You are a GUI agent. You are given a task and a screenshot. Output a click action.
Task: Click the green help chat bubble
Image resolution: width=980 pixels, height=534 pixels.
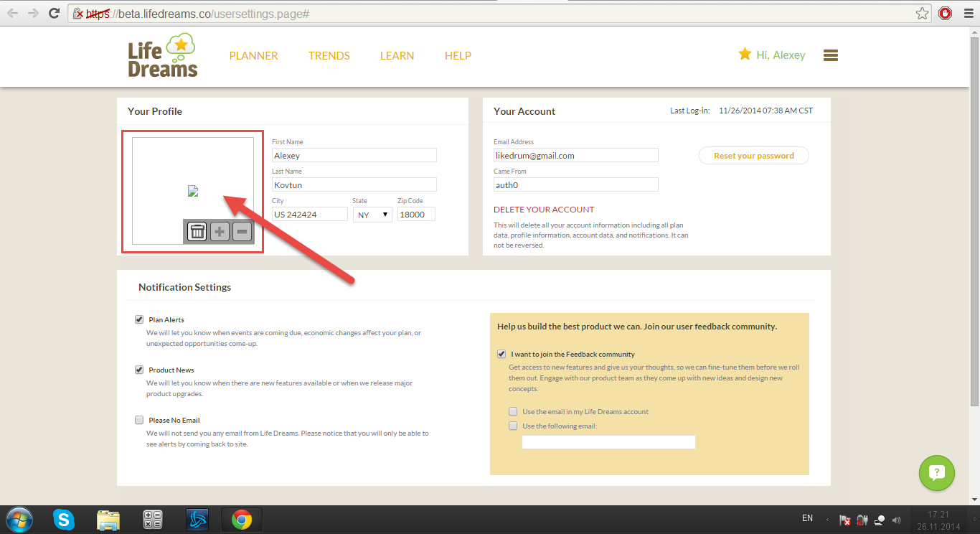[936, 473]
